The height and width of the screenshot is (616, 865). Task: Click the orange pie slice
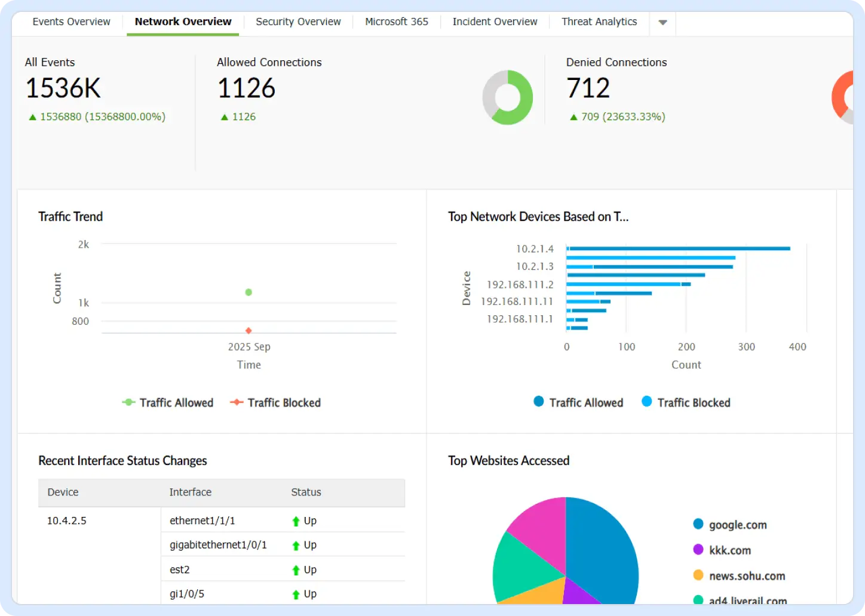538,593
